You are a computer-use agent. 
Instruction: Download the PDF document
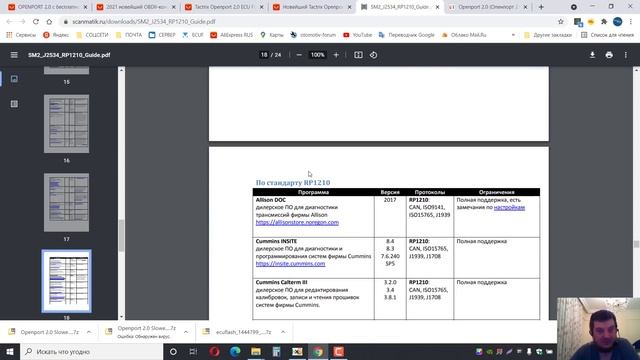(592, 55)
